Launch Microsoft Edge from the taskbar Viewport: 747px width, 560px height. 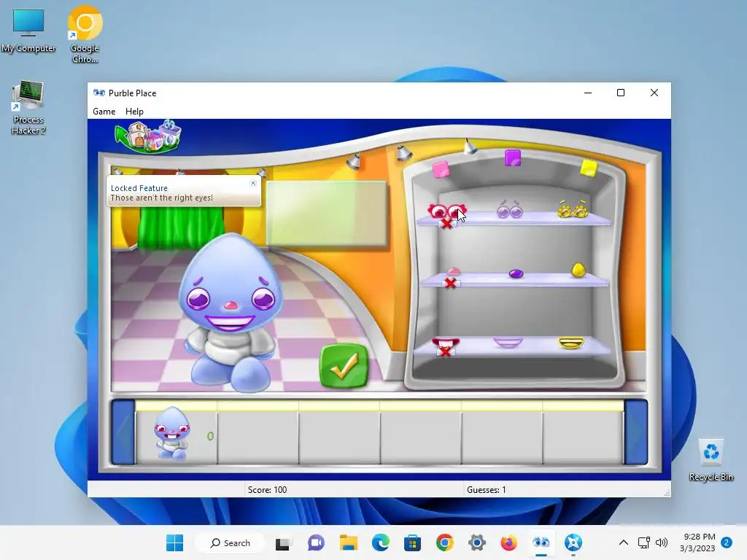click(x=380, y=542)
